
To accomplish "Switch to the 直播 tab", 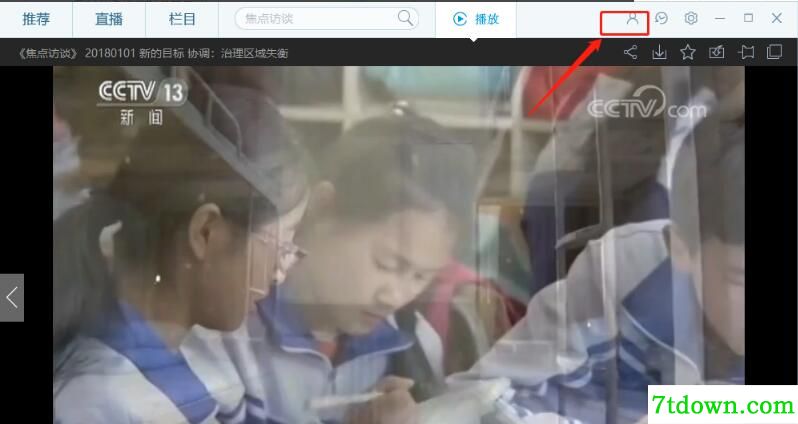I will point(109,19).
